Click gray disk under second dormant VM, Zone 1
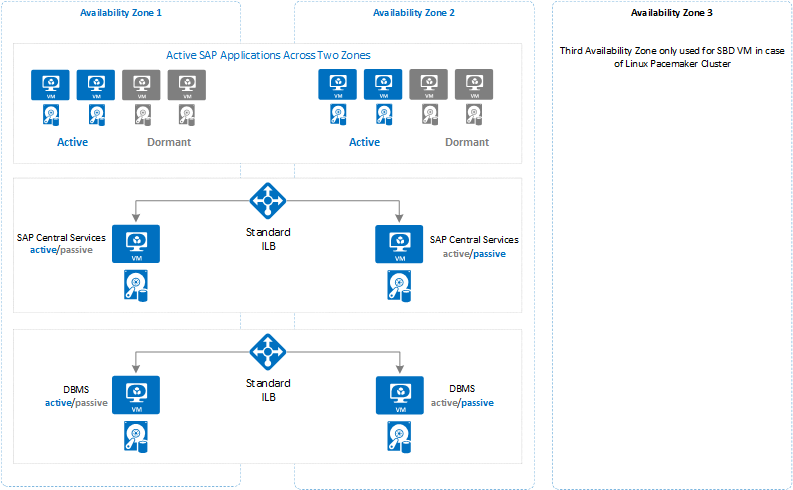Image resolution: width=793 pixels, height=490 pixels. (187, 115)
